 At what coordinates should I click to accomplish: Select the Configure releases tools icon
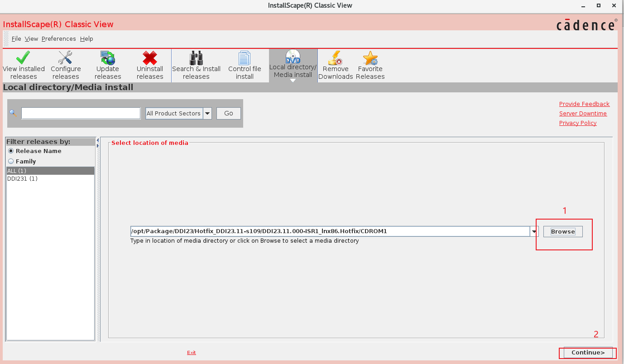(x=66, y=58)
